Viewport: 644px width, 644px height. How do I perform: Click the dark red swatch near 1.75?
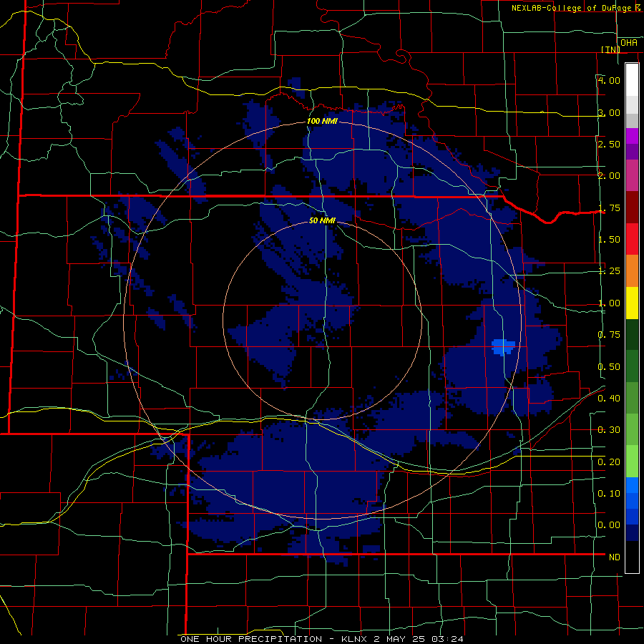[x=632, y=208]
